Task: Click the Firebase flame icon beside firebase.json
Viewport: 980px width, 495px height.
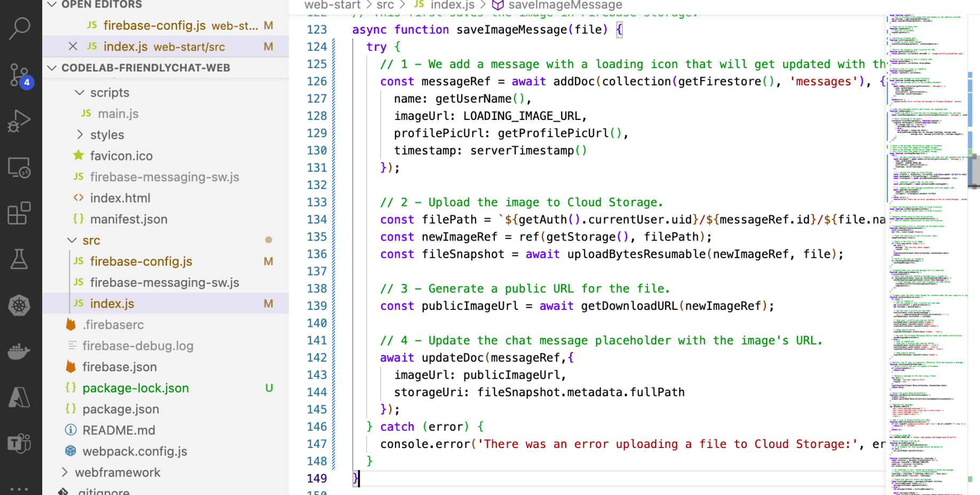Action: pos(70,366)
